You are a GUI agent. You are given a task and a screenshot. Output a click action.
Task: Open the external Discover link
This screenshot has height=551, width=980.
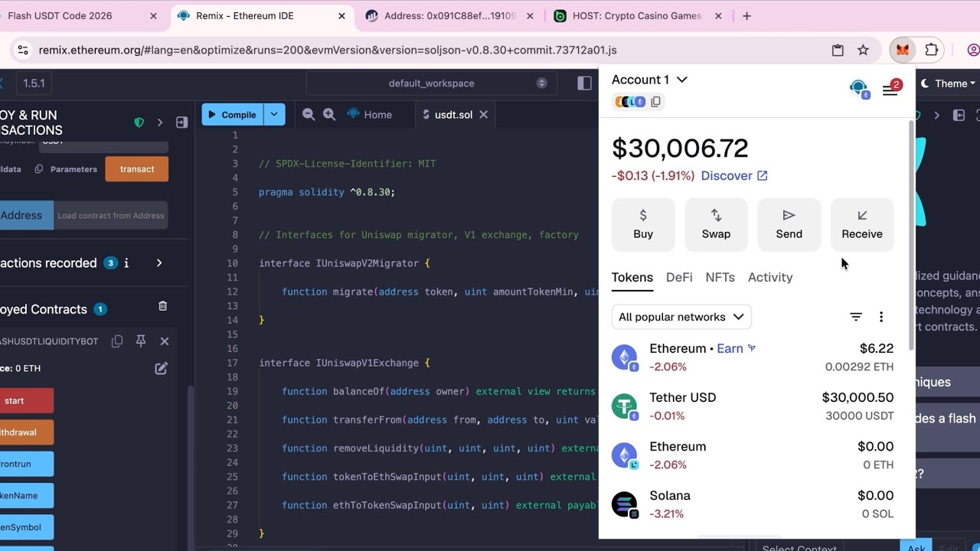coord(734,175)
